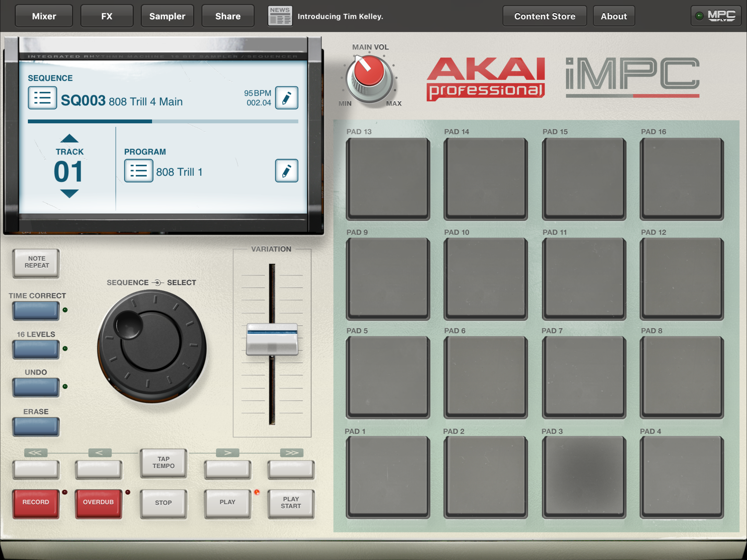Increase track number with up arrow
Screen dimensions: 747x560
point(69,138)
